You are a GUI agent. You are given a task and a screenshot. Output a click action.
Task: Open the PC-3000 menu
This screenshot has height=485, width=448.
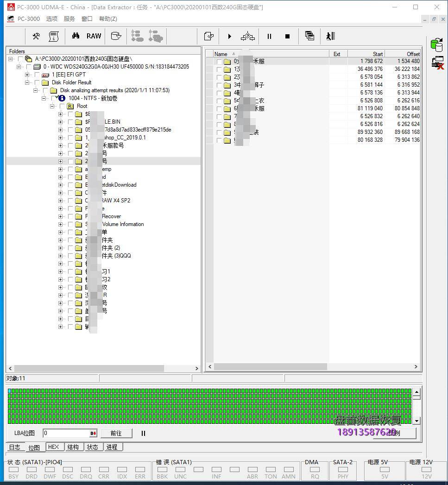pyautogui.click(x=28, y=19)
